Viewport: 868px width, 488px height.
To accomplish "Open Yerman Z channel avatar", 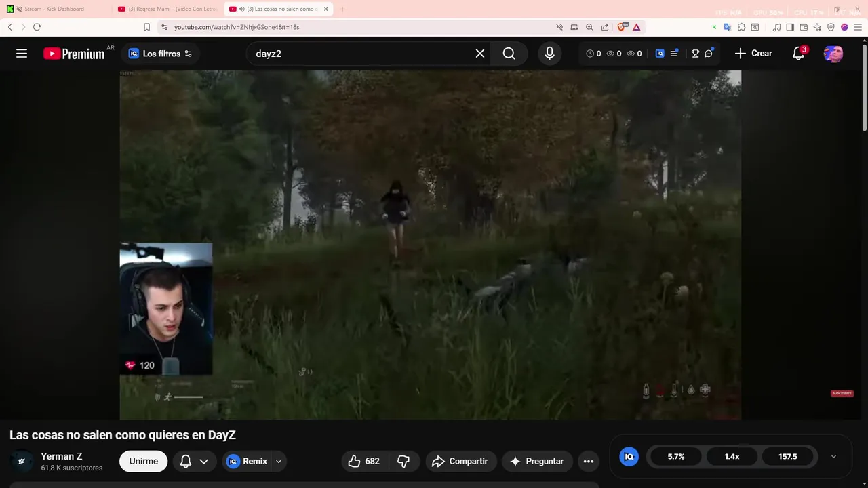I will click(22, 461).
